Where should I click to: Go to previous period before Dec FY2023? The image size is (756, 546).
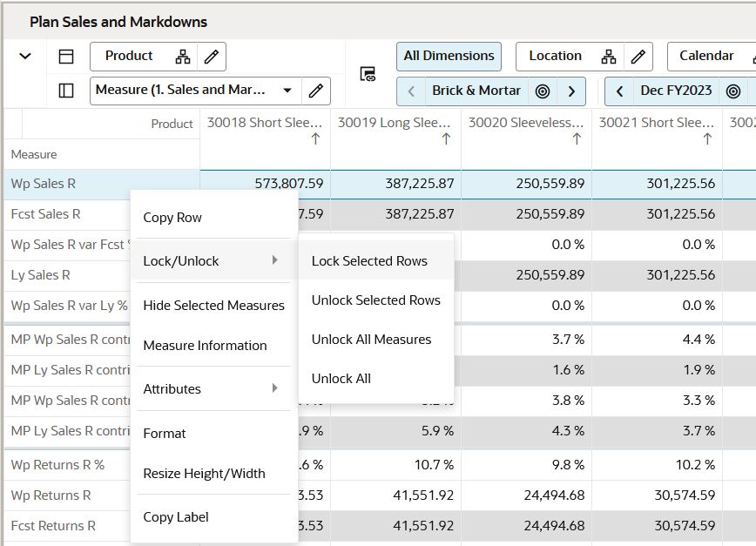click(619, 91)
